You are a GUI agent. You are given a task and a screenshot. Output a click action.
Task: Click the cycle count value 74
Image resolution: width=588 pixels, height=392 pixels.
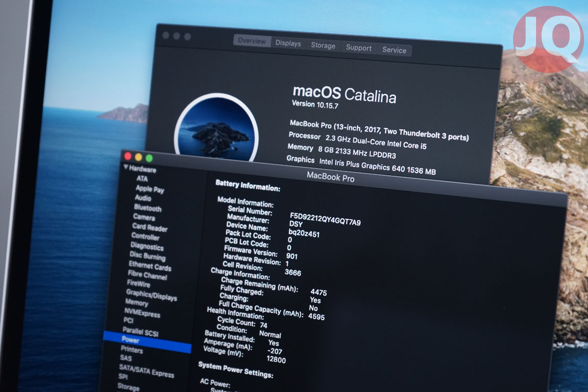point(263,325)
